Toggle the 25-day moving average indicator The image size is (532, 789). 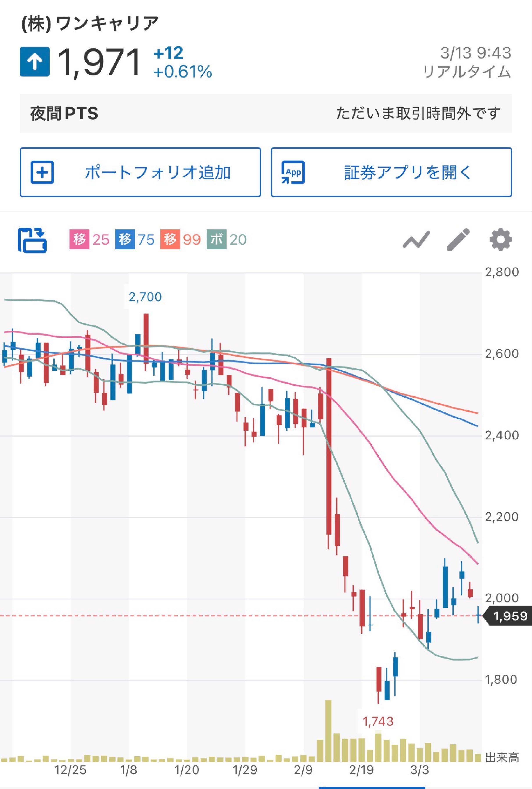[x=90, y=240]
